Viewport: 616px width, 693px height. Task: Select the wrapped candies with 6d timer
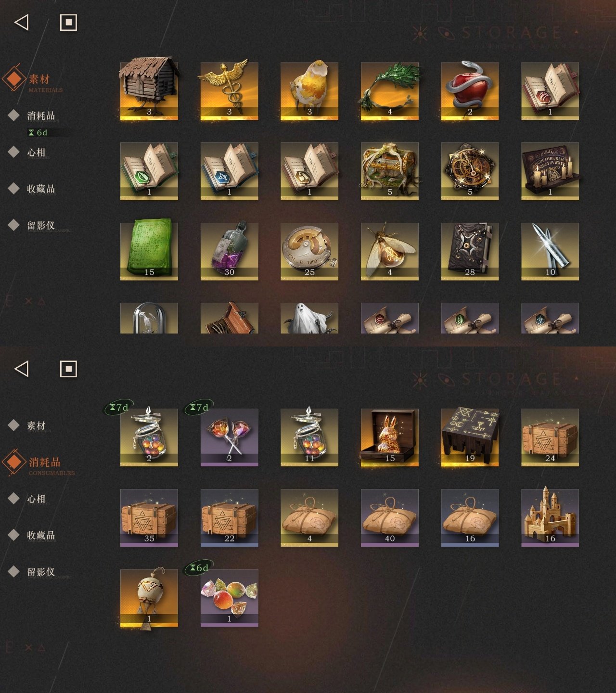[229, 598]
